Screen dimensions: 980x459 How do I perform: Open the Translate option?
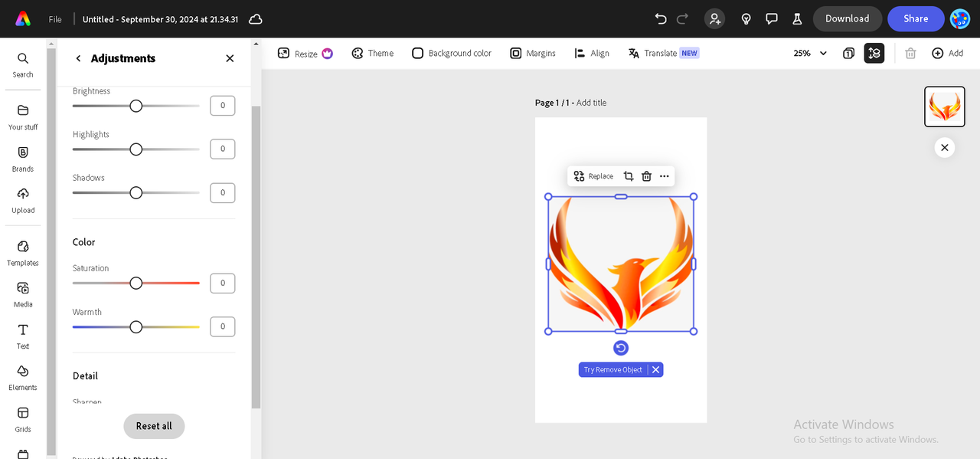663,53
